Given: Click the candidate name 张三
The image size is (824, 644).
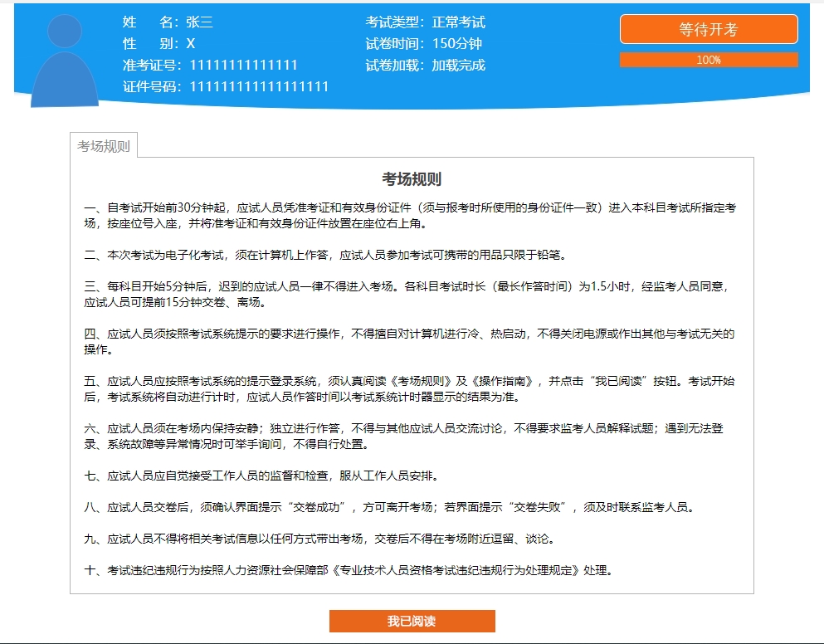Looking at the screenshot, I should pyautogui.click(x=199, y=22).
